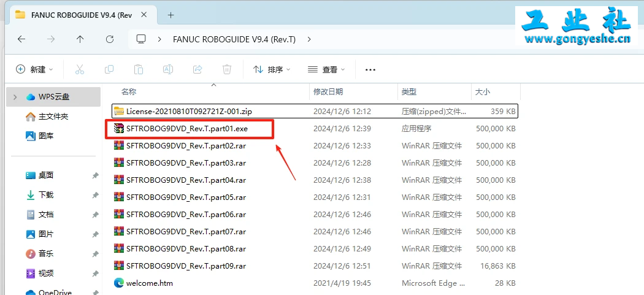Click the WinRAR icon of part05.rar

coord(119,197)
